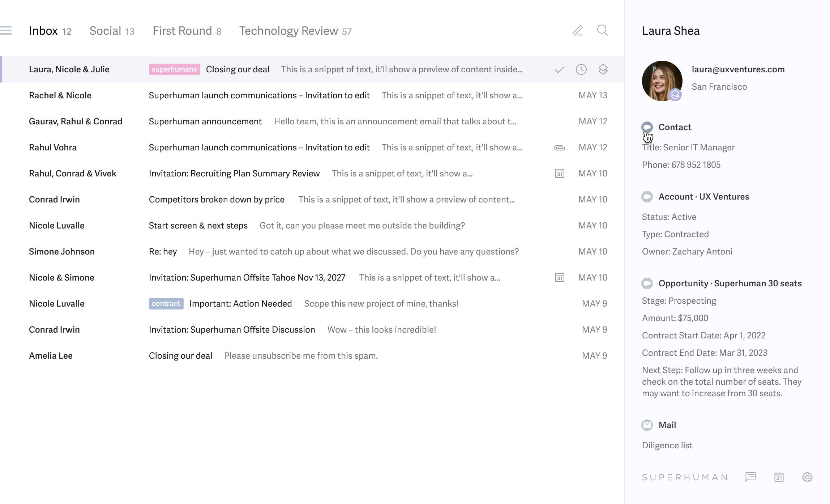Open Diligence list mail item
Image resolution: width=830 pixels, height=504 pixels.
pos(667,445)
